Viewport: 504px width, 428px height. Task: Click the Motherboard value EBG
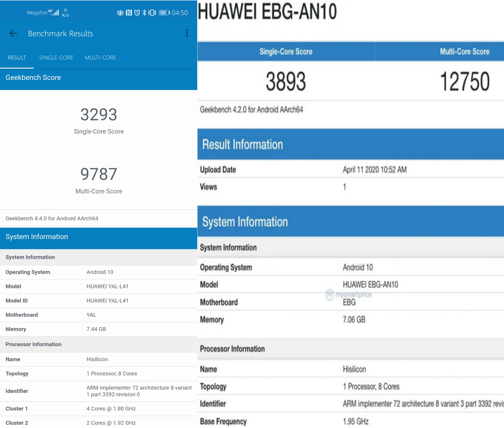click(349, 302)
